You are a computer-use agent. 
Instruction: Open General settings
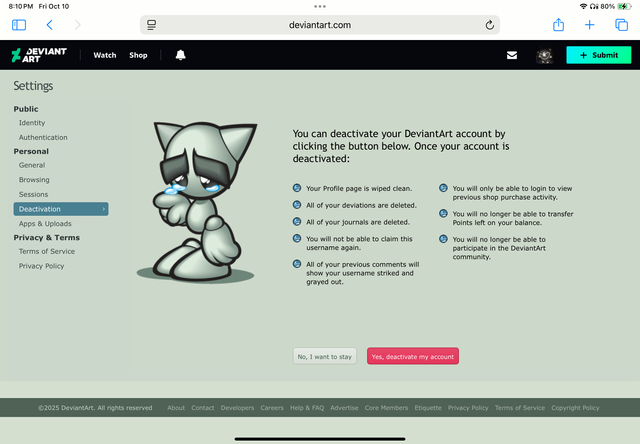(32, 165)
